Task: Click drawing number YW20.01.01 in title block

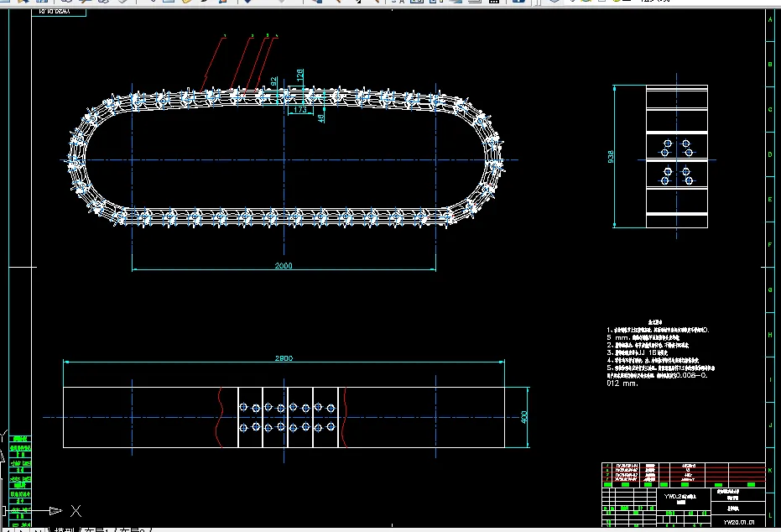Action: [739, 522]
